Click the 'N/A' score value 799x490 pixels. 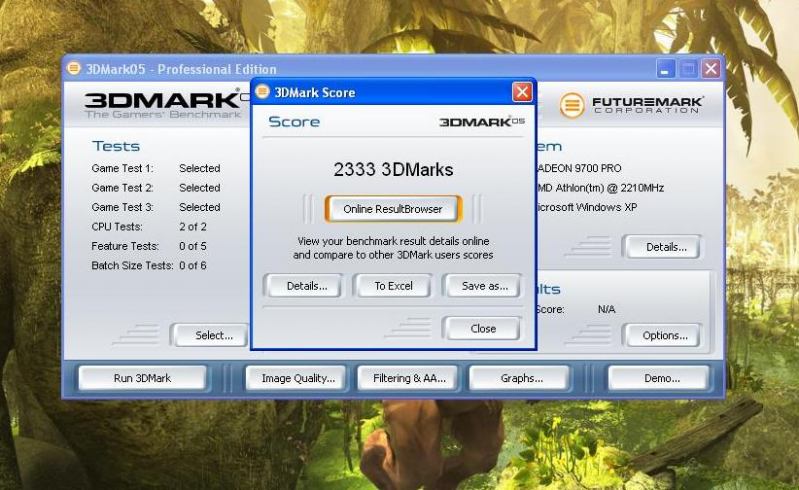click(x=606, y=309)
